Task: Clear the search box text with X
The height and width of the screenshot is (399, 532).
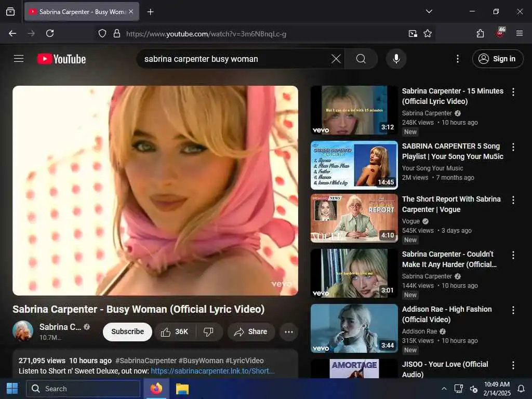Action: coord(336,59)
